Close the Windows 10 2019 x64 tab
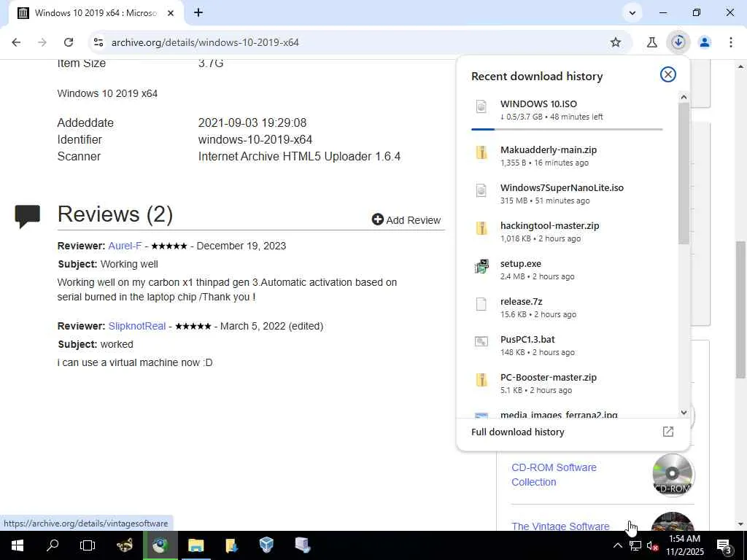The image size is (747, 560). [171, 13]
